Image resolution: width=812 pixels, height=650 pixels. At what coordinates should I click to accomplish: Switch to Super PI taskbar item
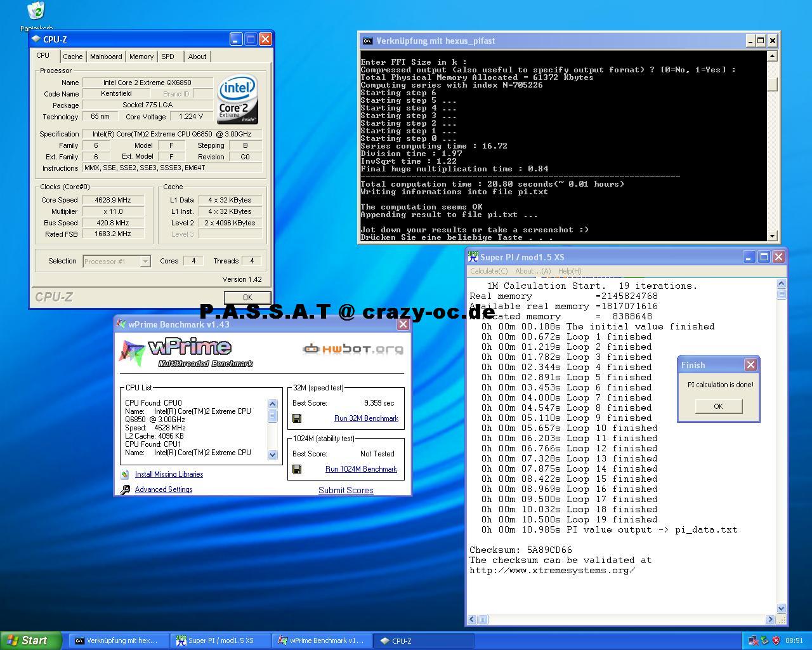click(219, 641)
